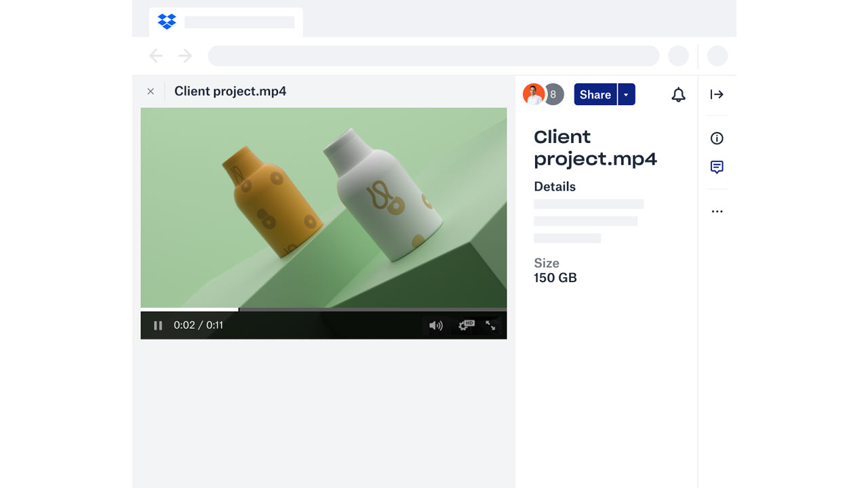This screenshot has height=488, width=868.
Task: Mute the video volume
Action: (x=435, y=325)
